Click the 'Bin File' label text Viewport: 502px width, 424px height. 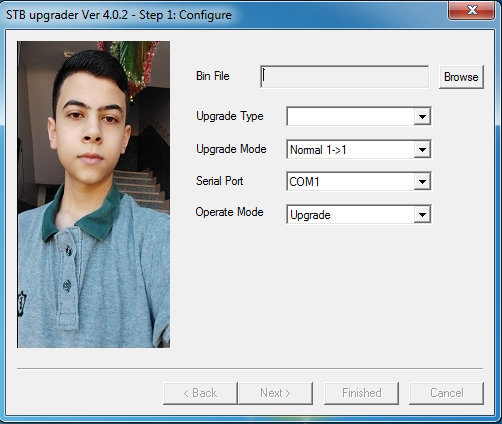[213, 76]
